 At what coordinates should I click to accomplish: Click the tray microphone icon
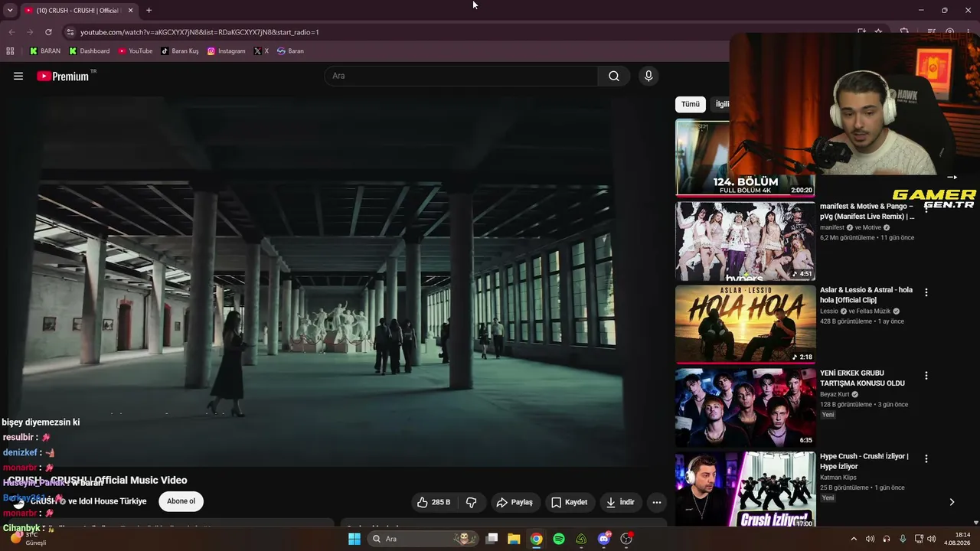tap(903, 539)
